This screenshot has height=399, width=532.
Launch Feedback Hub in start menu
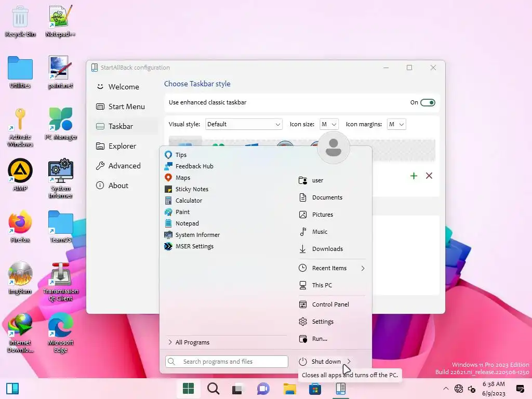[x=189, y=166]
